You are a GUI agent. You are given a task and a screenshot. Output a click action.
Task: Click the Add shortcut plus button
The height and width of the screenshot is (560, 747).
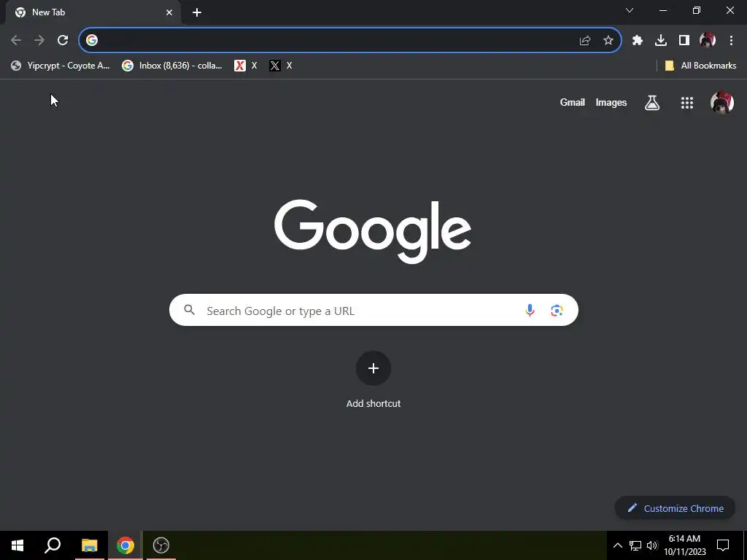(373, 368)
